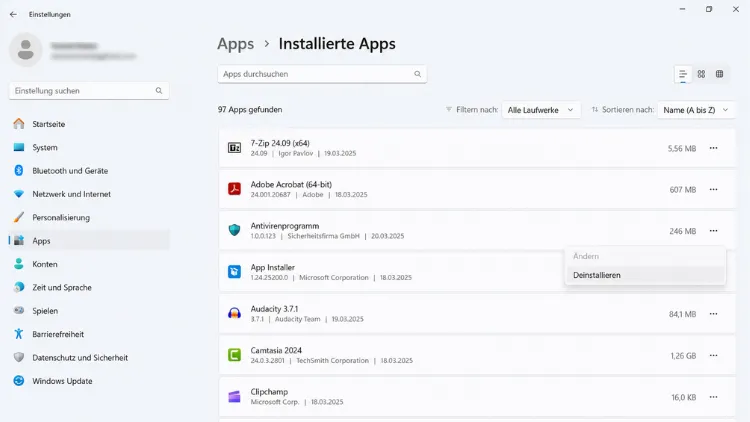Click the user profile avatar

pos(25,50)
